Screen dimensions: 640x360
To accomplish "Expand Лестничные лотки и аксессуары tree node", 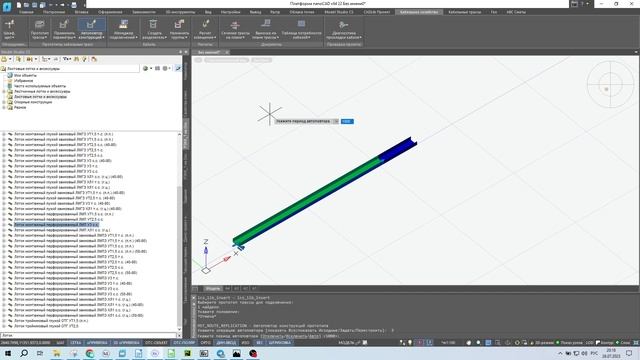I will tap(4, 91).
